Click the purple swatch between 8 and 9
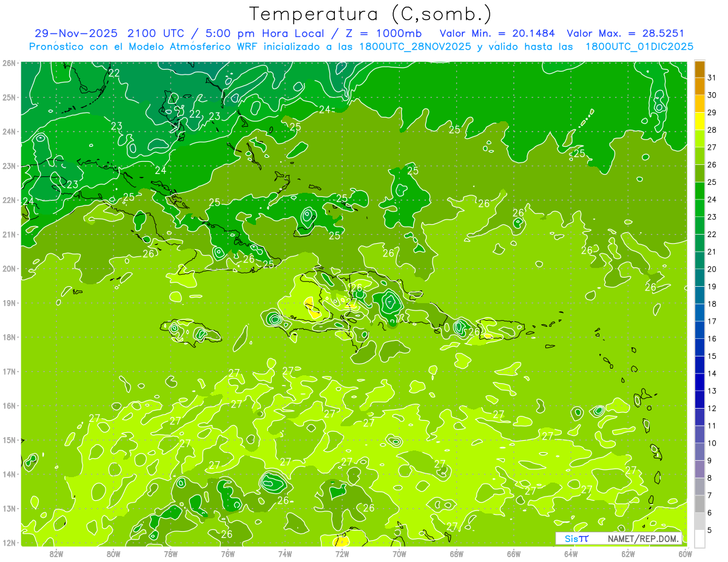The width and height of the screenshot is (728, 562). click(x=699, y=469)
